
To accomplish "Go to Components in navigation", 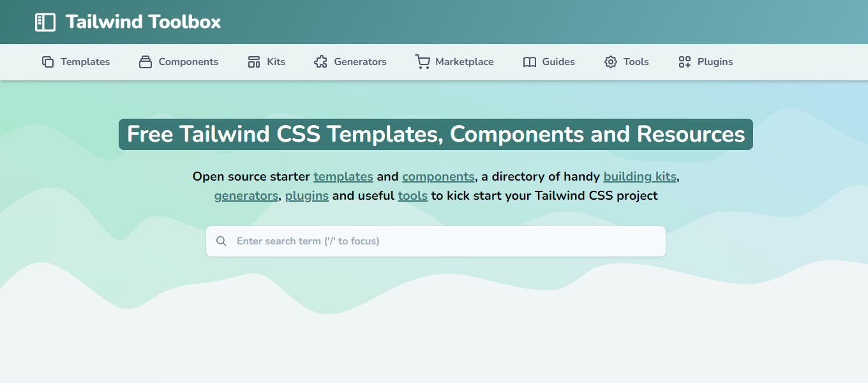I will coord(188,62).
